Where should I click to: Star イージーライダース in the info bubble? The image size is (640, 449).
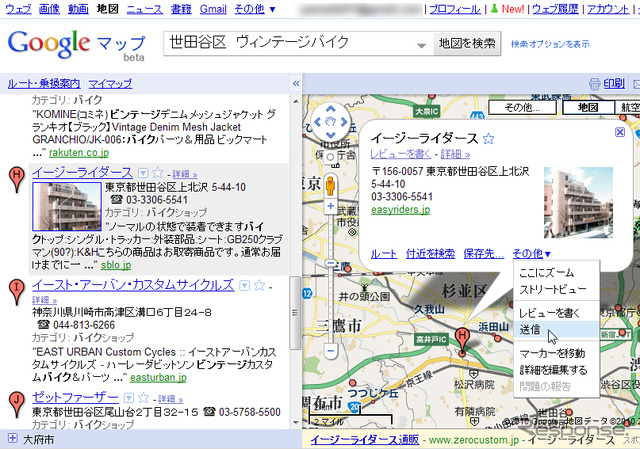pos(488,139)
